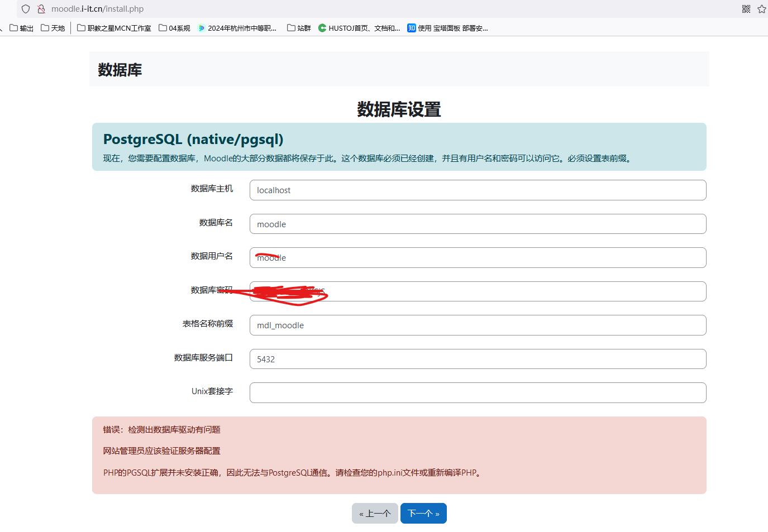
Task: Open the 2024年杭州市中等职 bookmark
Action: tap(237, 28)
